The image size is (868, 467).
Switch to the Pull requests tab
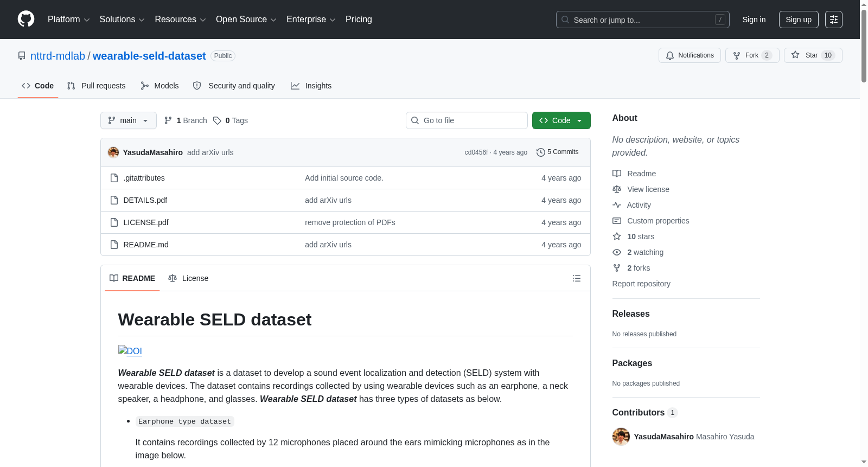96,86
